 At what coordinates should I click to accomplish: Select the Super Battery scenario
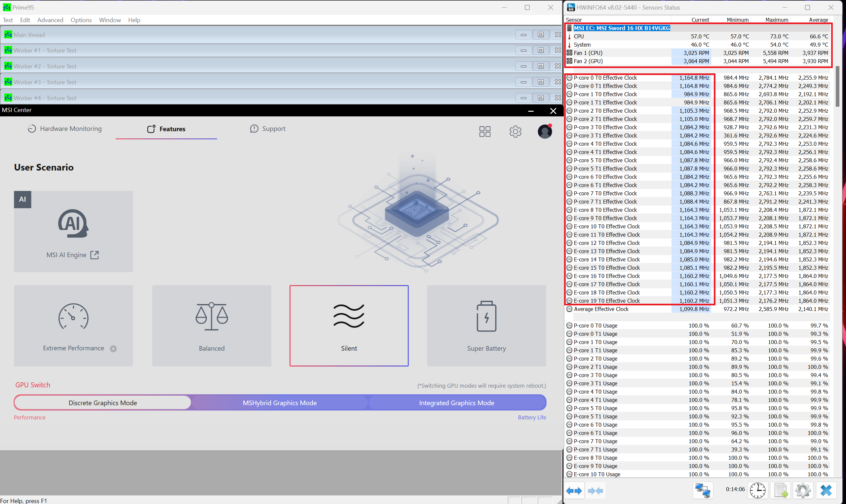pyautogui.click(x=486, y=326)
